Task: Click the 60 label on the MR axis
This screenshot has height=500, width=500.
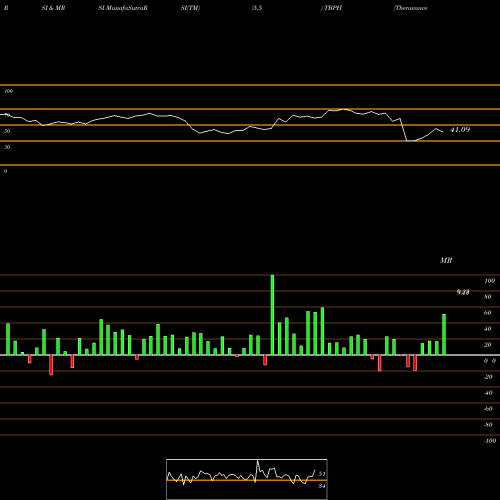Action: (x=488, y=313)
